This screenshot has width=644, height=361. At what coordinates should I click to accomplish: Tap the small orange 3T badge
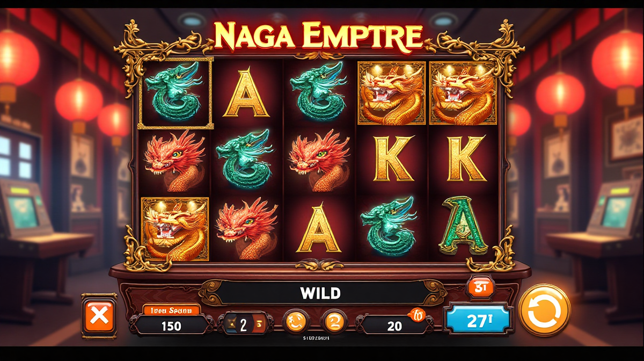(x=480, y=288)
